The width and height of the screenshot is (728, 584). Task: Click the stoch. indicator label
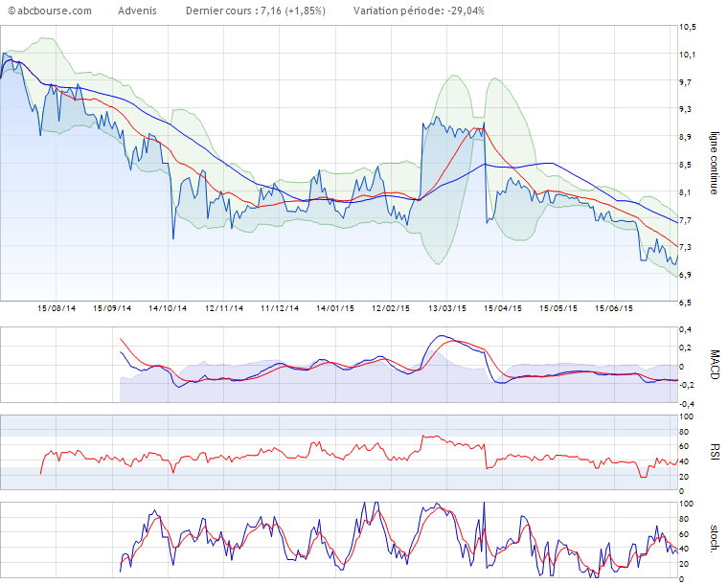[715, 539]
